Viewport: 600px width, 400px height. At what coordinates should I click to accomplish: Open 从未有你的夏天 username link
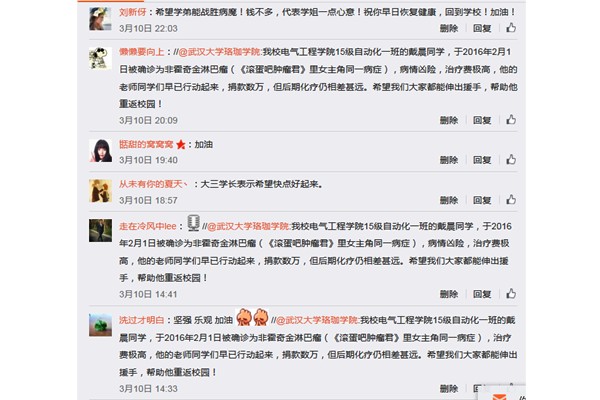point(153,184)
